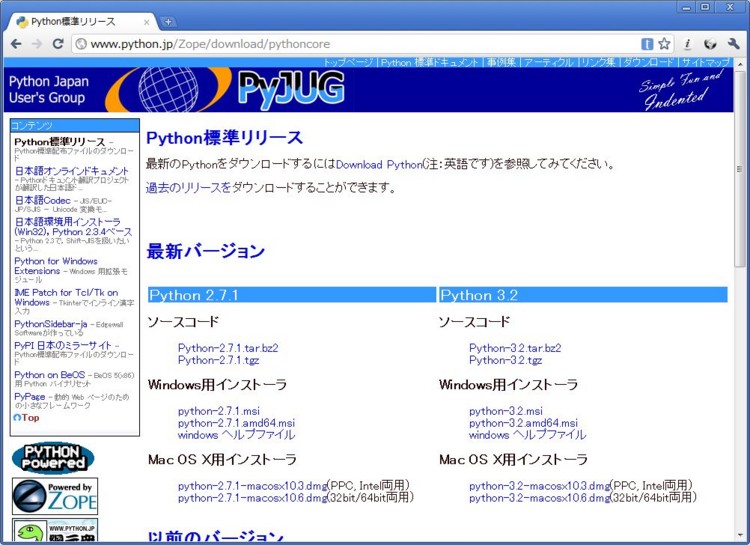Image resolution: width=750 pixels, height=545 pixels.
Task: Click the Powered by Zope badge
Action: [x=55, y=496]
